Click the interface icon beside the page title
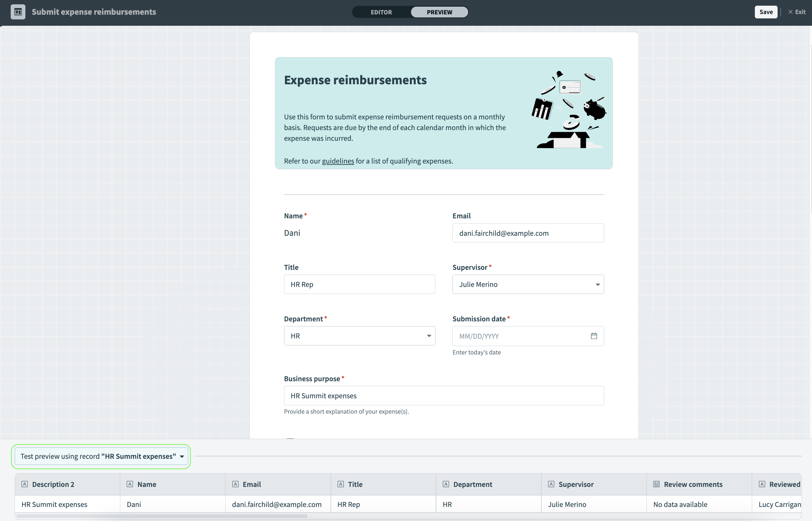Image resolution: width=812 pixels, height=521 pixels. 18,12
